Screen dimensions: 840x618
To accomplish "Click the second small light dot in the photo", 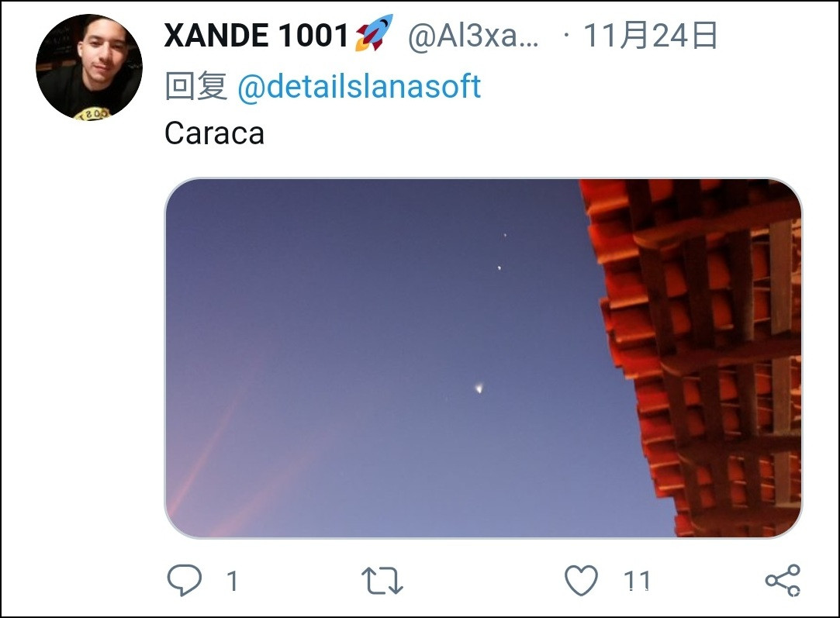I will pos(499,268).
